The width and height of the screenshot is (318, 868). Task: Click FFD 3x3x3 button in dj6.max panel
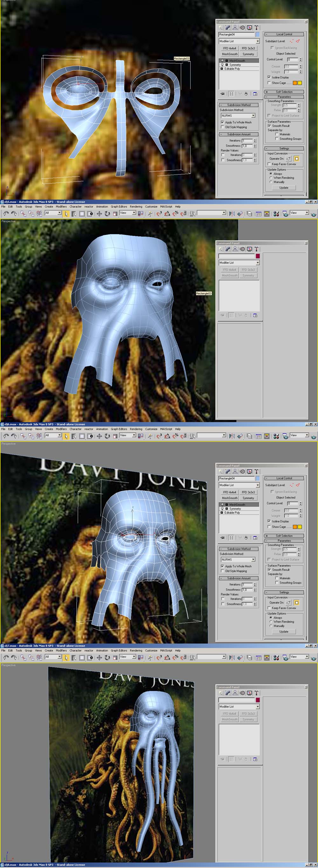(x=248, y=492)
